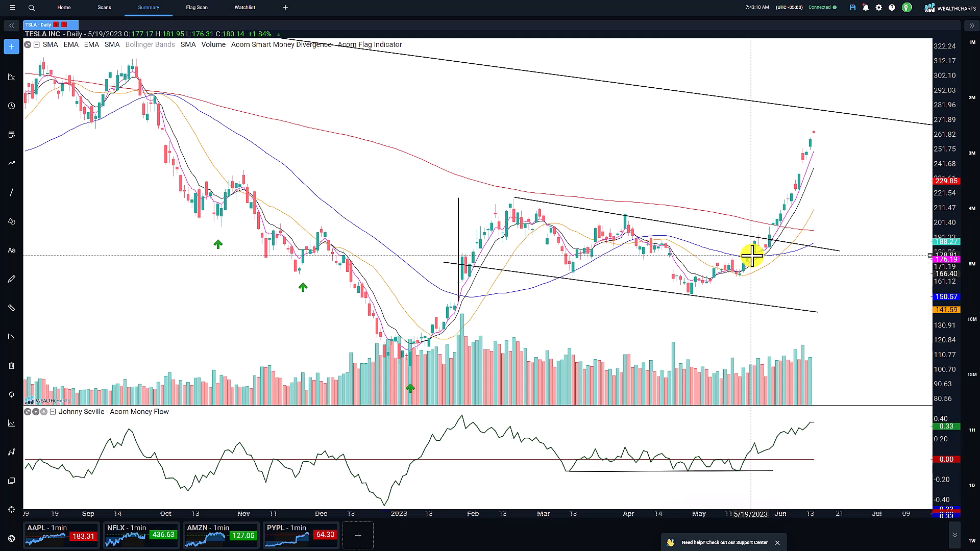Image resolution: width=980 pixels, height=551 pixels.
Task: Open the calendar tool in left sidebar
Action: [11, 135]
